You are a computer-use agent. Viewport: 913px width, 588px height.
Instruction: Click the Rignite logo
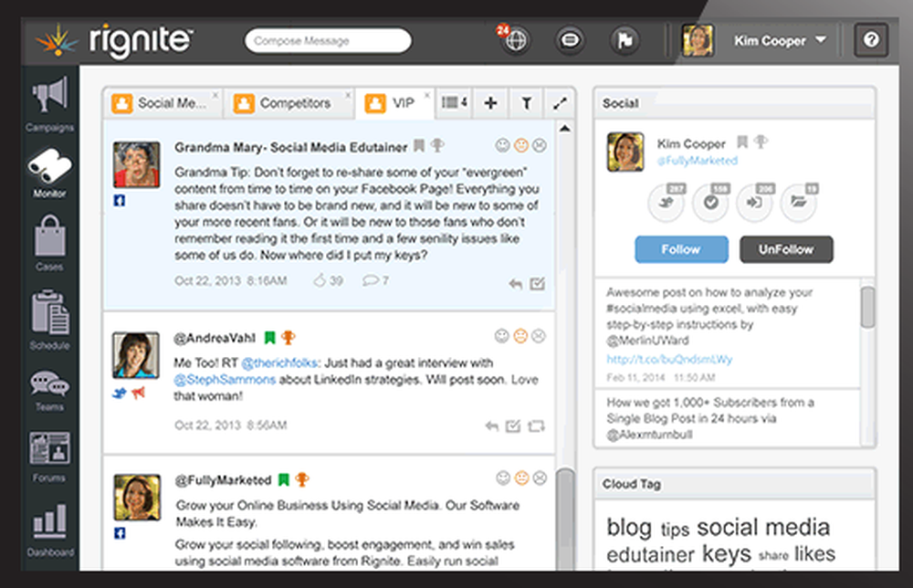[114, 41]
